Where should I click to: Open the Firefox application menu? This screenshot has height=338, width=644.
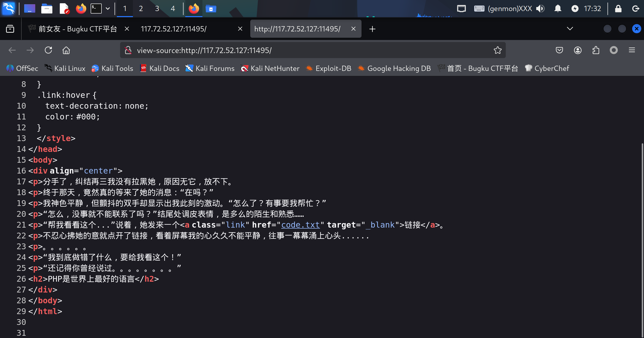(632, 50)
